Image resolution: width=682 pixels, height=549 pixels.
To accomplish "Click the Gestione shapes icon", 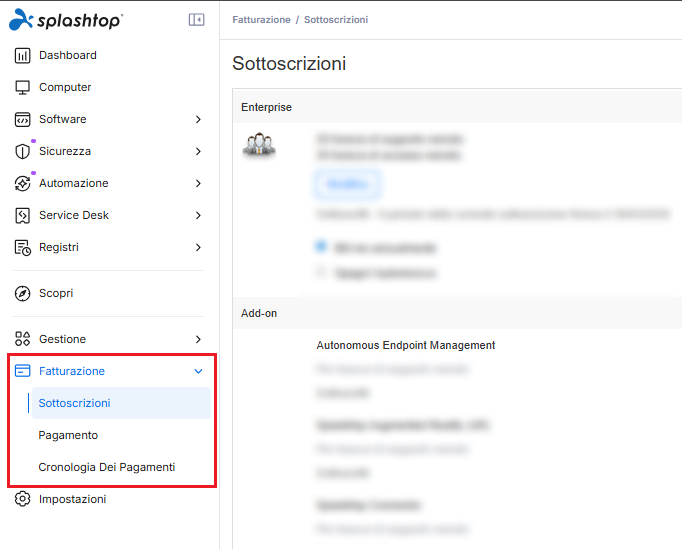I will [23, 339].
